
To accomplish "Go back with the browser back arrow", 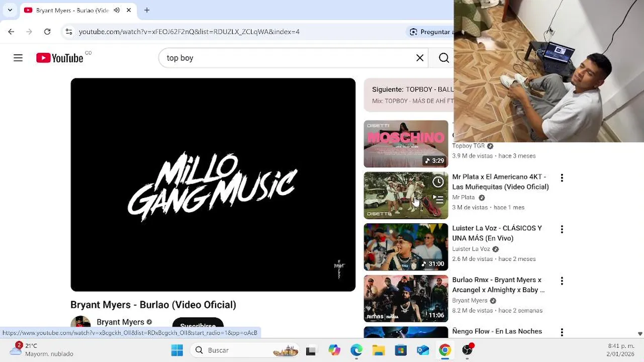I will 11,32.
